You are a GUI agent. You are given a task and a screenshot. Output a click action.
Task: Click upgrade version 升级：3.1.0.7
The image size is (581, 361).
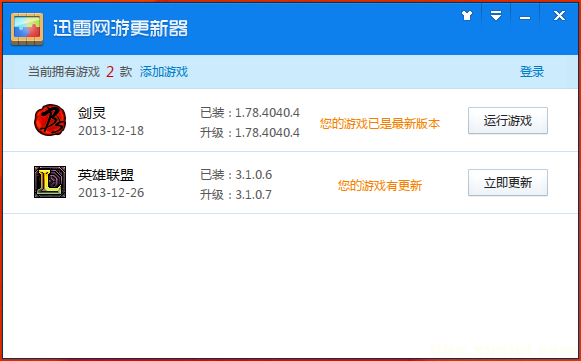tap(236, 195)
